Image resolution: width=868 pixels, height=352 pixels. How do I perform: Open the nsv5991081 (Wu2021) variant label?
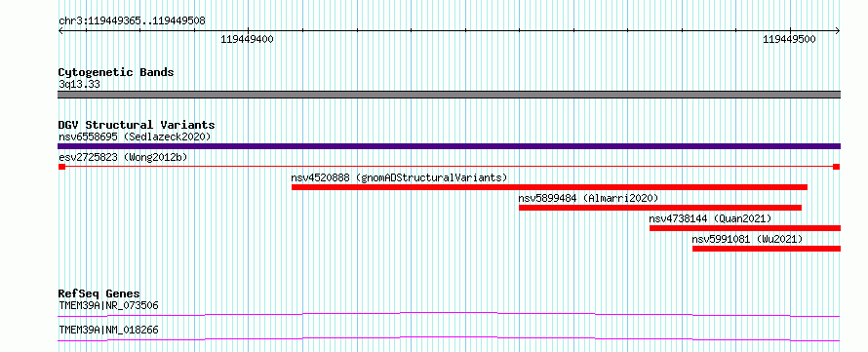(747, 239)
